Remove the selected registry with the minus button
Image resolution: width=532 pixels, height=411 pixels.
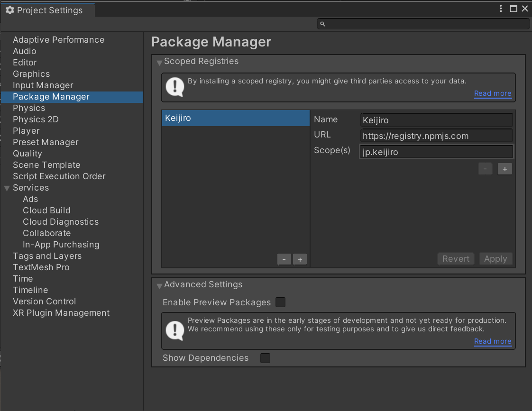[x=284, y=259]
